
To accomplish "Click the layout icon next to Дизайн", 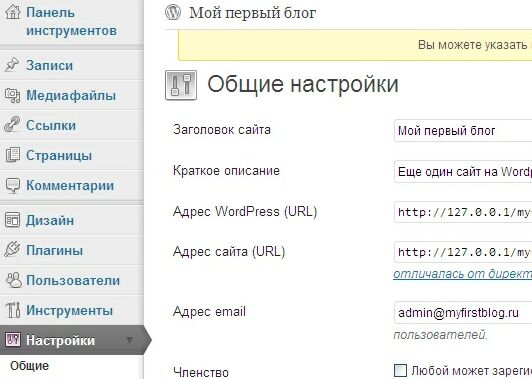I will click(x=13, y=220).
